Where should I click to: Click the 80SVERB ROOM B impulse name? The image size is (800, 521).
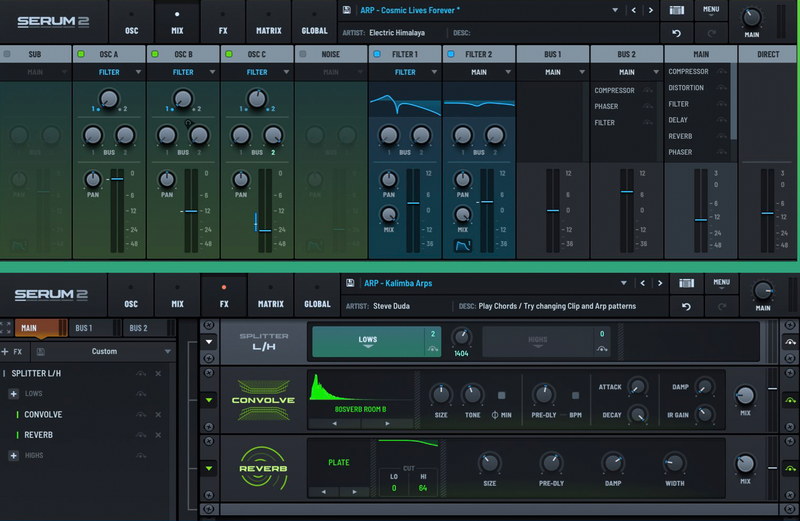click(x=360, y=409)
